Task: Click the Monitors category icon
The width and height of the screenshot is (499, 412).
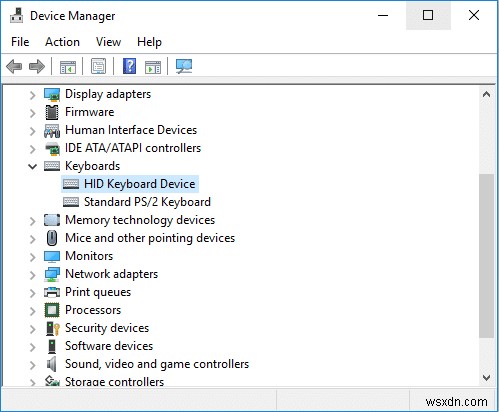Action: (x=52, y=256)
